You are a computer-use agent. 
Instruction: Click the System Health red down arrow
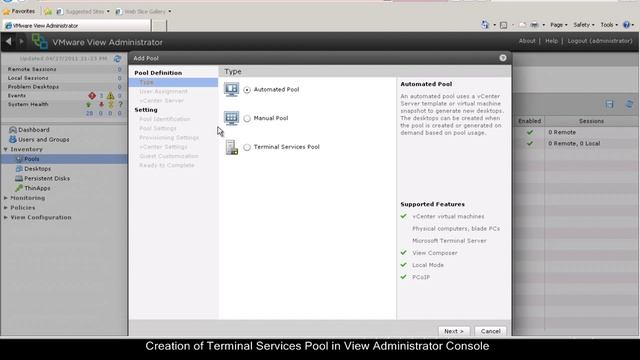point(101,104)
